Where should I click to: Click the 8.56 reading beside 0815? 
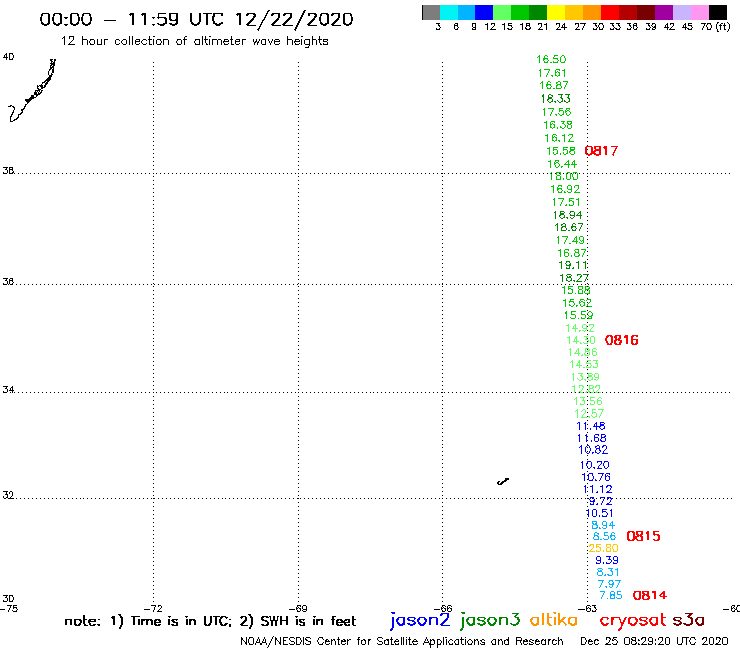pos(605,537)
